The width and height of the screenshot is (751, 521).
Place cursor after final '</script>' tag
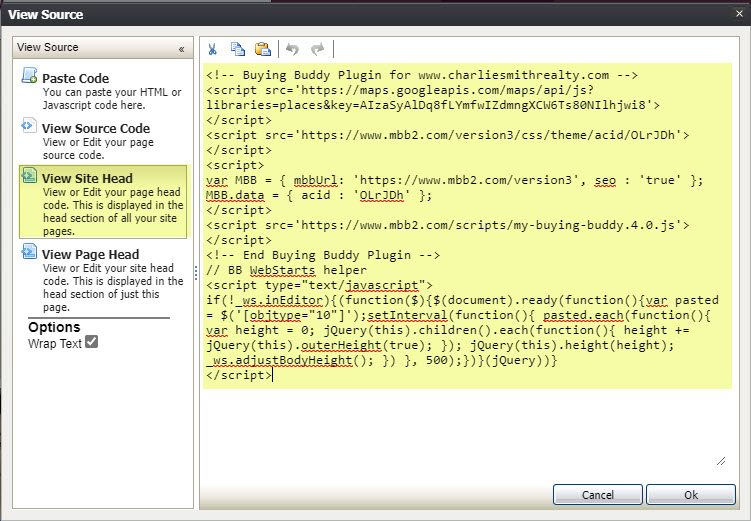tap(273, 375)
